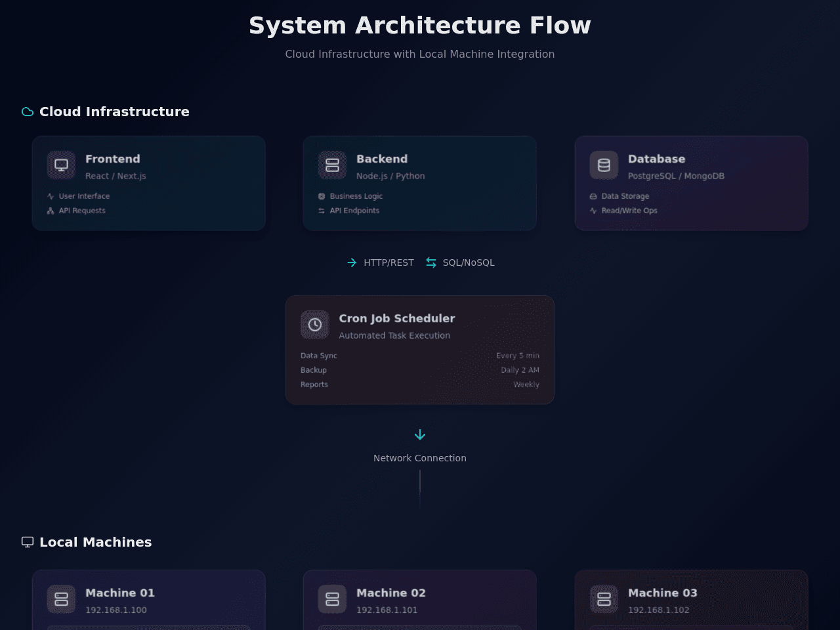Screen dimensions: 840x630
Task: Click the Node.js / Python subtitle
Action: coord(390,176)
